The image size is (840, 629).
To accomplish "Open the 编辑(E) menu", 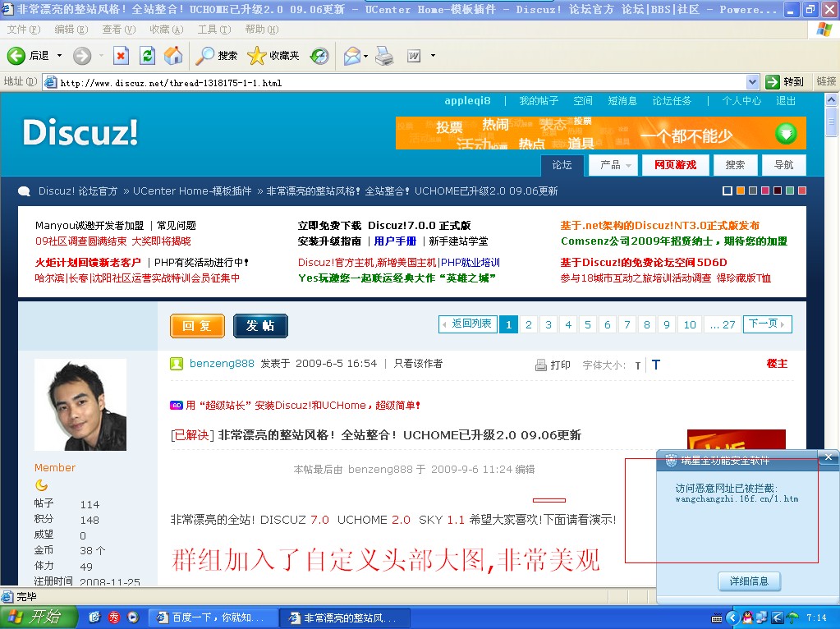I will [71, 30].
